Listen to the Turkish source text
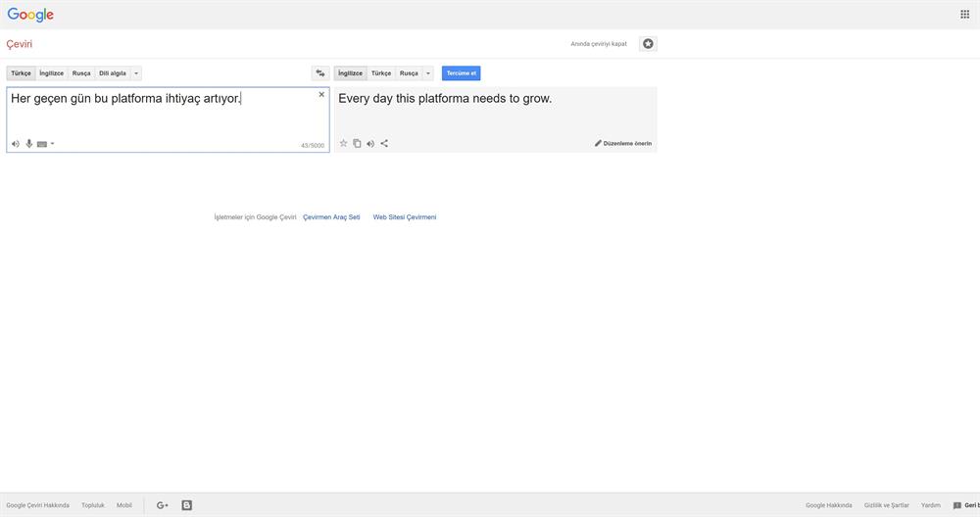 pyautogui.click(x=16, y=144)
